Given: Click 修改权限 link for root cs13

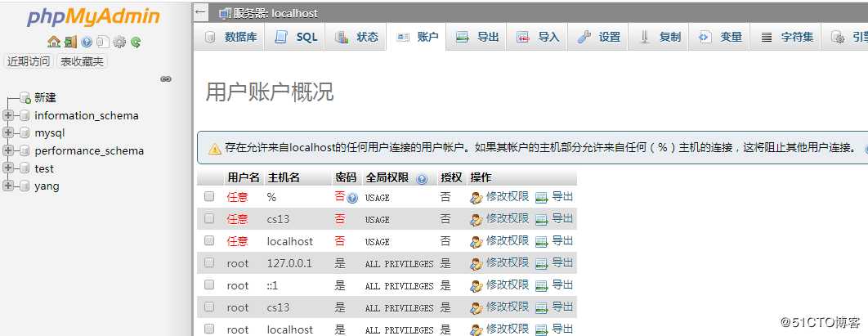Looking at the screenshot, I should click(x=507, y=307).
